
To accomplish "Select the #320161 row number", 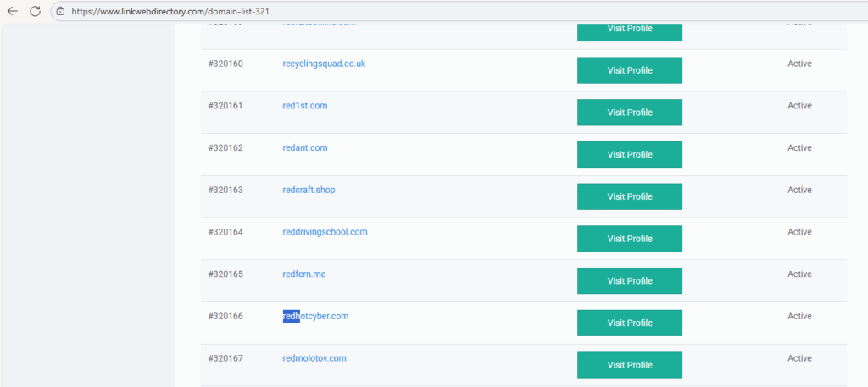I will [225, 106].
